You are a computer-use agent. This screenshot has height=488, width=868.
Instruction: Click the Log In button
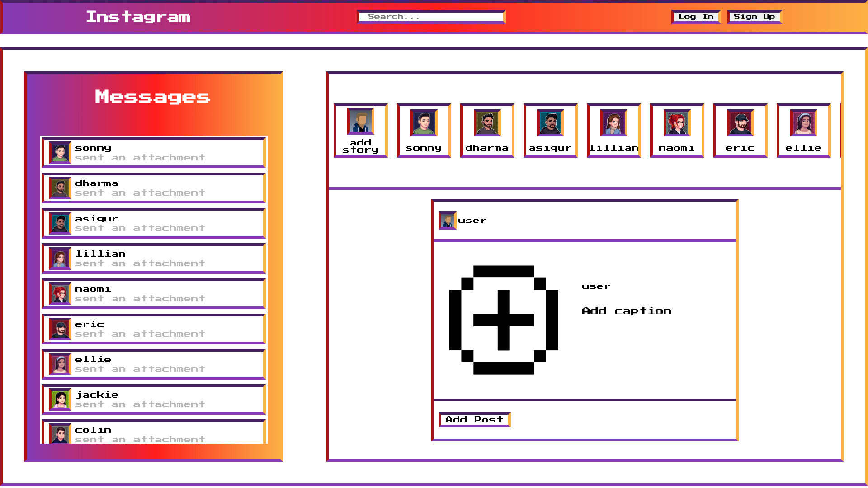pyautogui.click(x=696, y=17)
